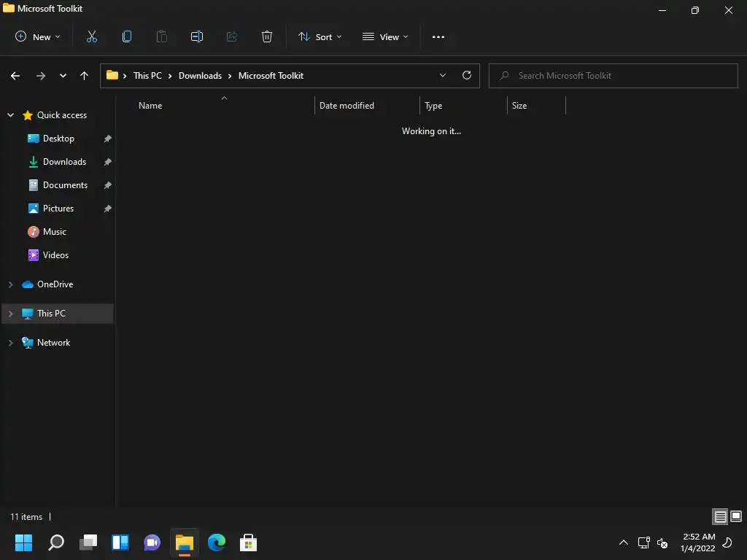Expand the Network tree node
The height and width of the screenshot is (560, 747).
pos(10,343)
